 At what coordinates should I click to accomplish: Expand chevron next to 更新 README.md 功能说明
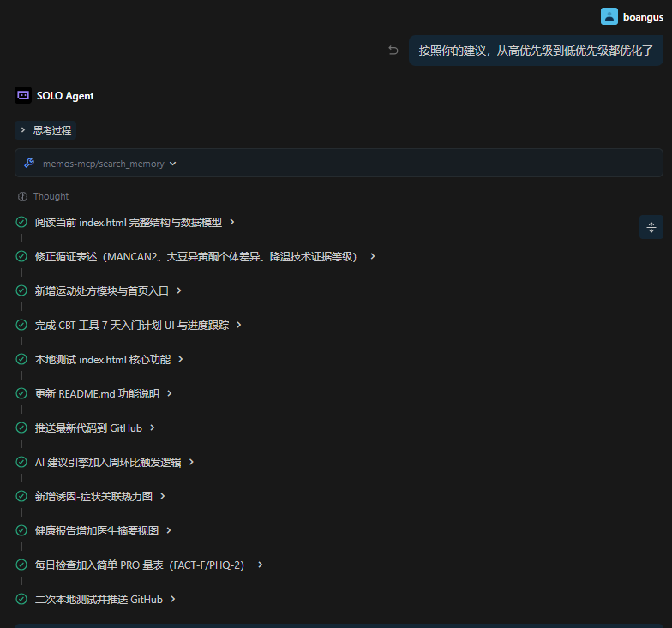[x=170, y=393]
